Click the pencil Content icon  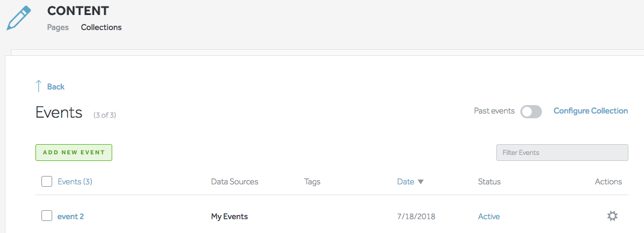pyautogui.click(x=19, y=18)
